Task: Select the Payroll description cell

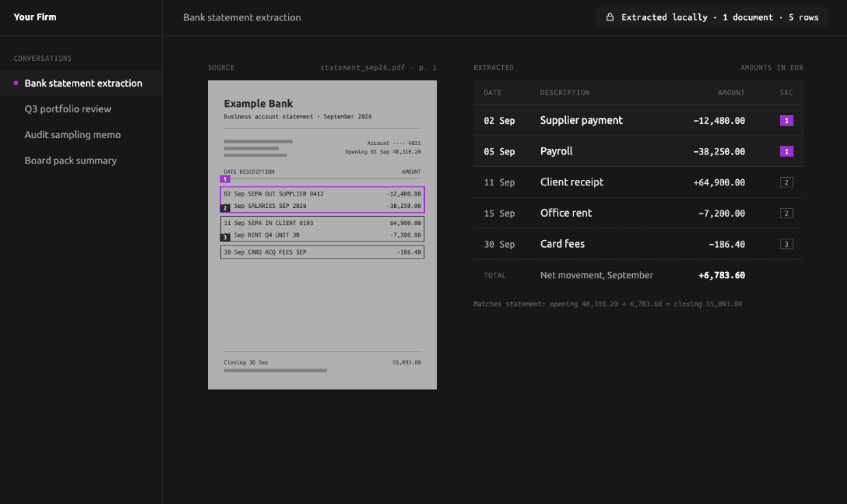Action: coord(556,151)
